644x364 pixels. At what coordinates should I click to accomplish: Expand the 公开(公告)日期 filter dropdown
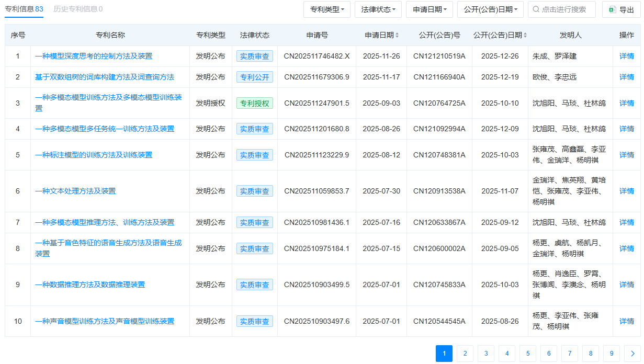click(490, 9)
